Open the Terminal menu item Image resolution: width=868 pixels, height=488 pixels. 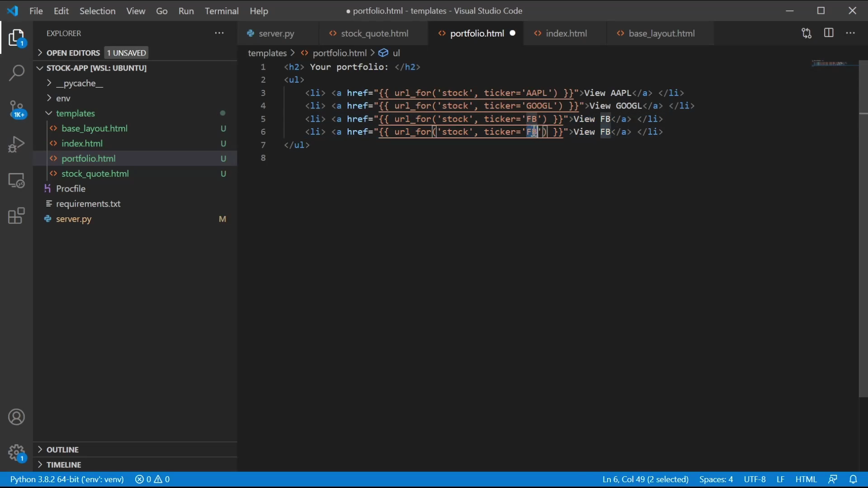pyautogui.click(x=221, y=11)
